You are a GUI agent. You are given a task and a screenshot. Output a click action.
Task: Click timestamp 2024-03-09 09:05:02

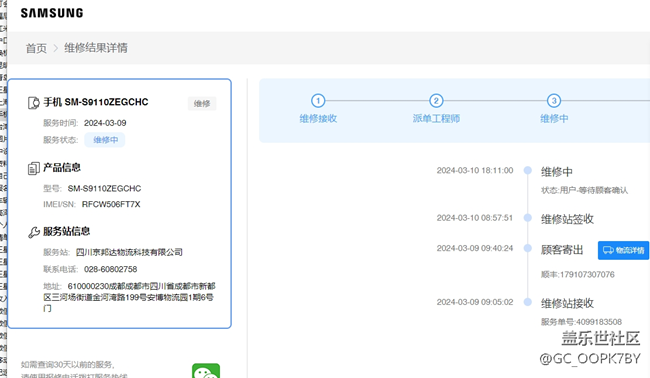475,302
